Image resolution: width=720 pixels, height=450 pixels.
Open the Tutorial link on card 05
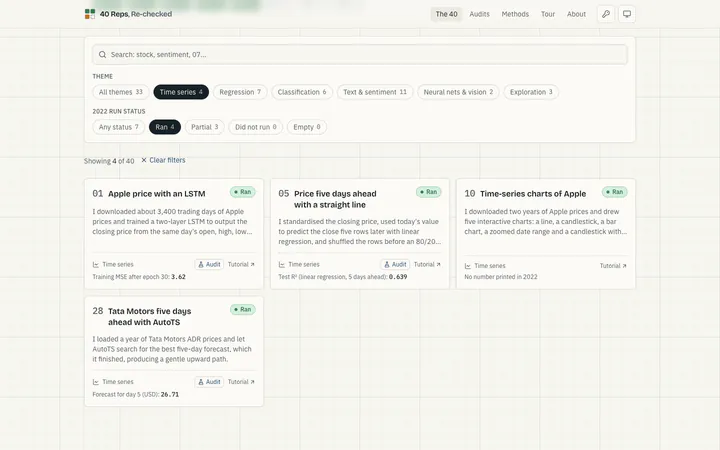[427, 264]
